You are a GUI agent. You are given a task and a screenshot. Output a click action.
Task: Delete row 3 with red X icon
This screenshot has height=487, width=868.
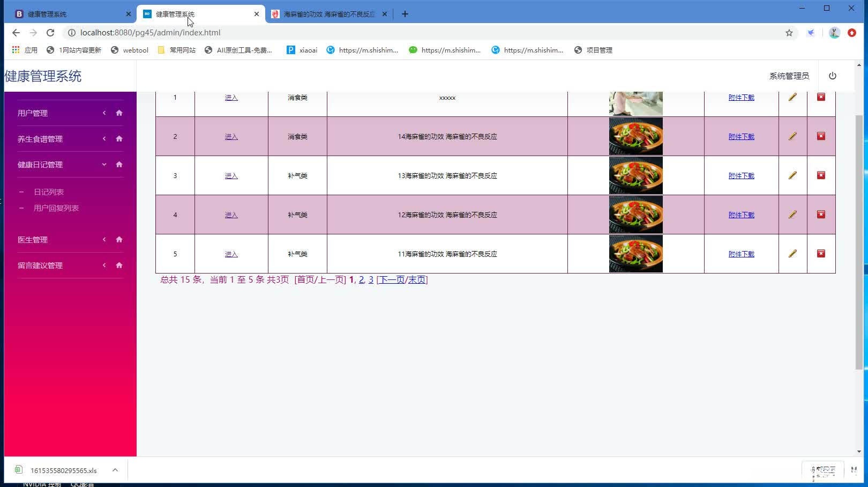coord(821,175)
